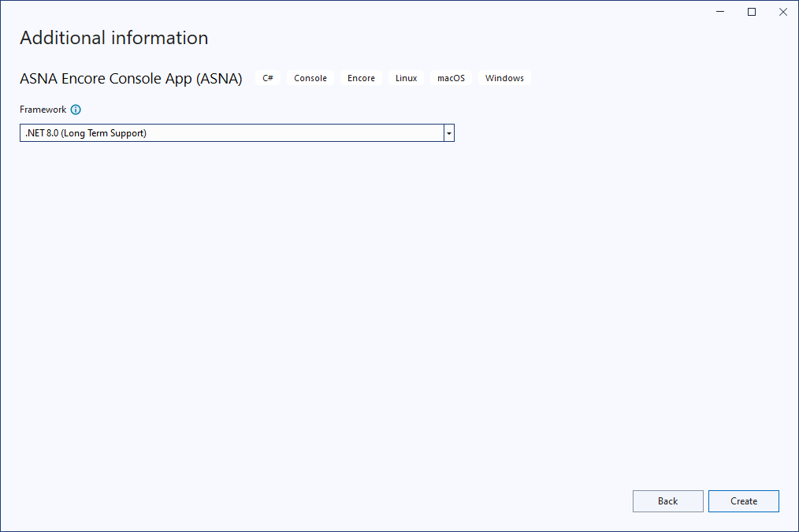Minimize the dialog window
The image size is (799, 532).
720,12
